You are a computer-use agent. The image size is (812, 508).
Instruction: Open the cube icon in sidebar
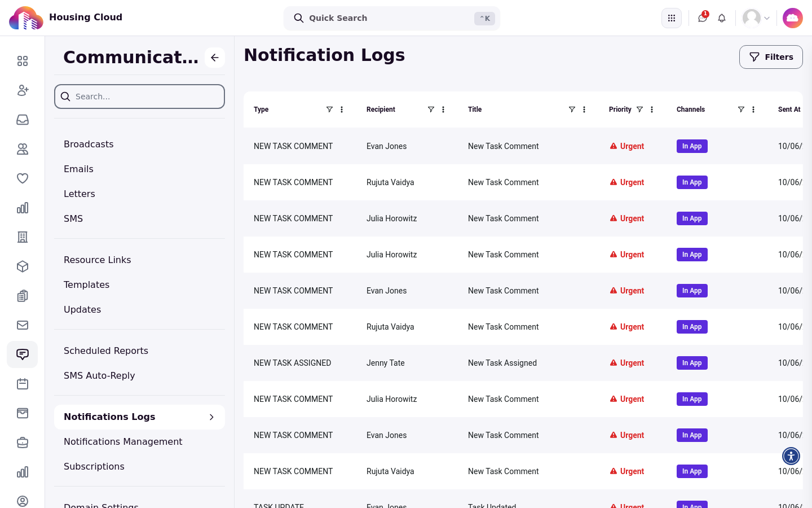(x=23, y=266)
